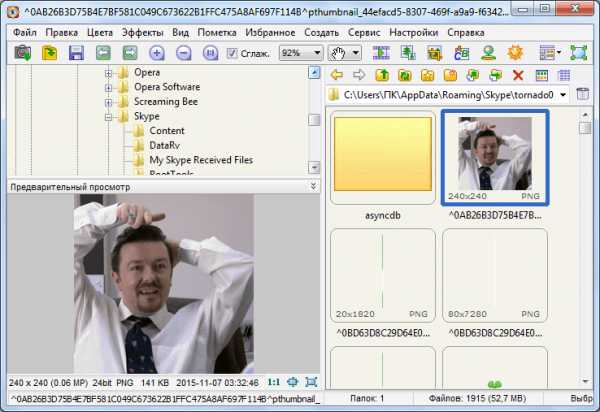Select My Skype Received Files folder
600x412 pixels.
[x=201, y=160]
